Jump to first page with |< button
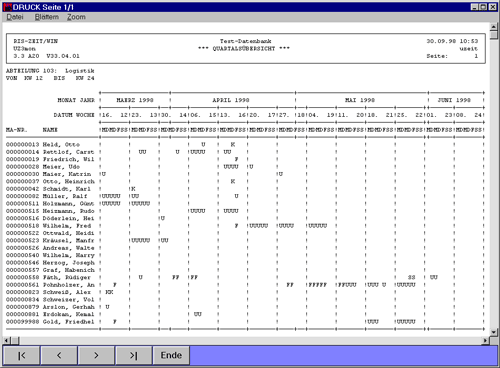Image resolution: width=500 pixels, height=368 pixels. pos(21,355)
